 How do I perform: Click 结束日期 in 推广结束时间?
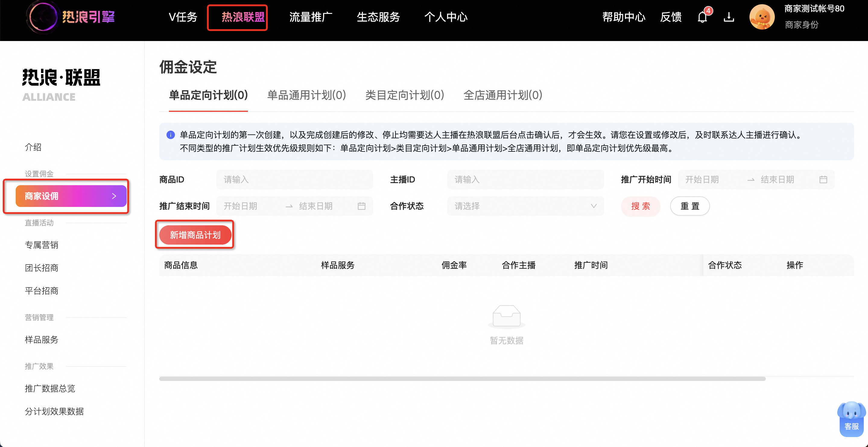point(316,206)
